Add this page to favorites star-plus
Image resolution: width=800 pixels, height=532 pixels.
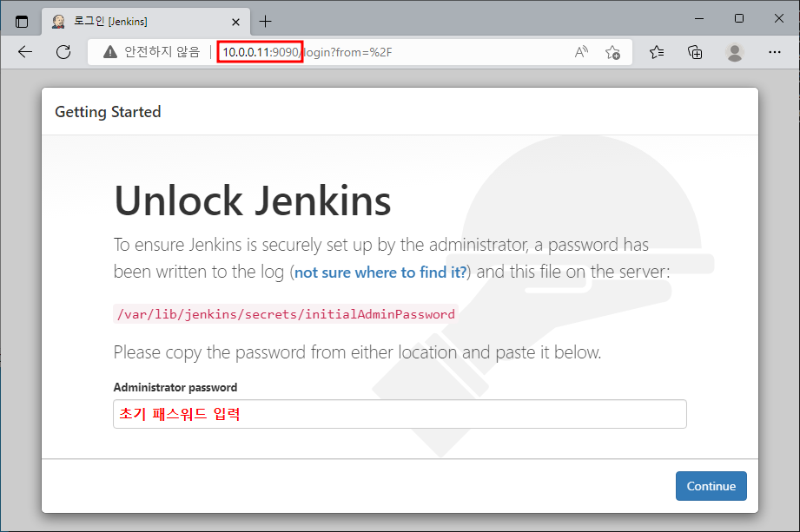[x=612, y=52]
